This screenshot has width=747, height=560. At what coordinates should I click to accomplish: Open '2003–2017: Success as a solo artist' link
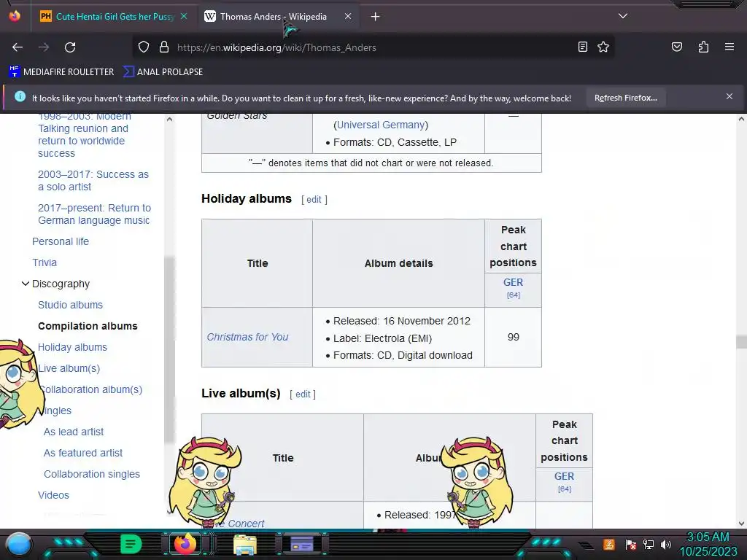point(93,181)
